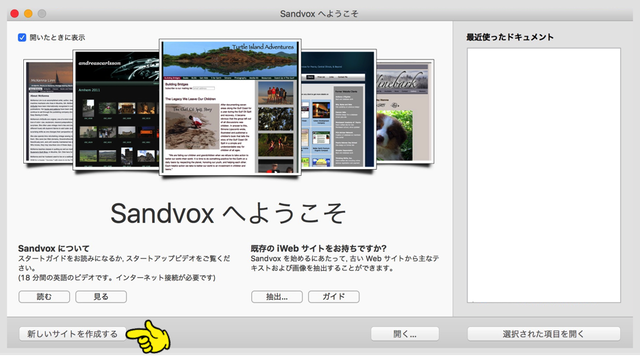The image size is (640, 364).
Task: Select the andreascarlsson dark gallery thumbnail
Action: 116,109
